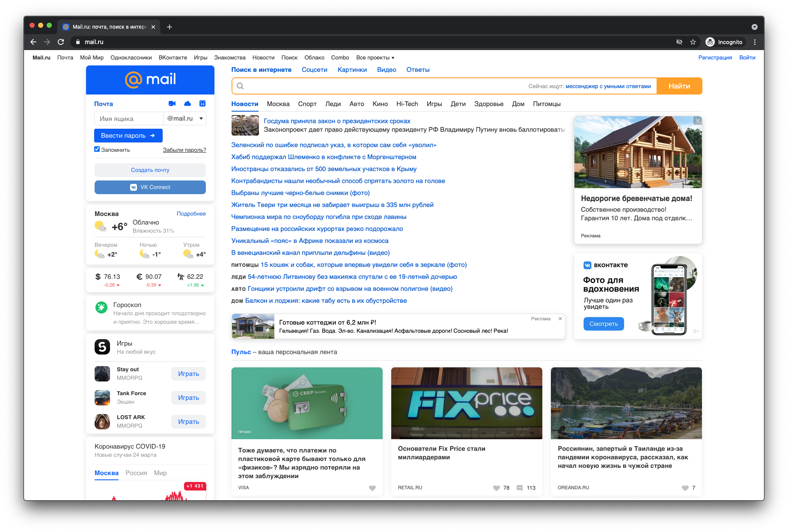Switch COVID stats to Россия tab
The image size is (788, 532).
[136, 473]
